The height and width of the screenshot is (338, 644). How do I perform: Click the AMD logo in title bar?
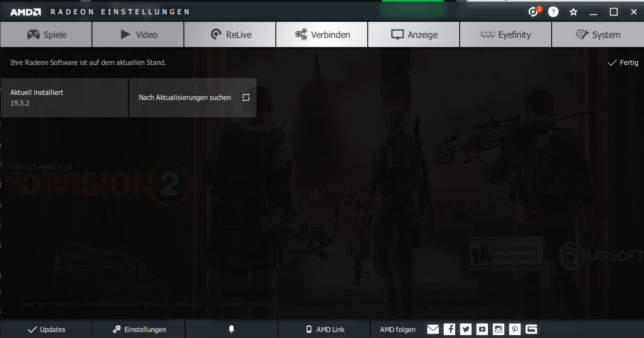(x=26, y=12)
